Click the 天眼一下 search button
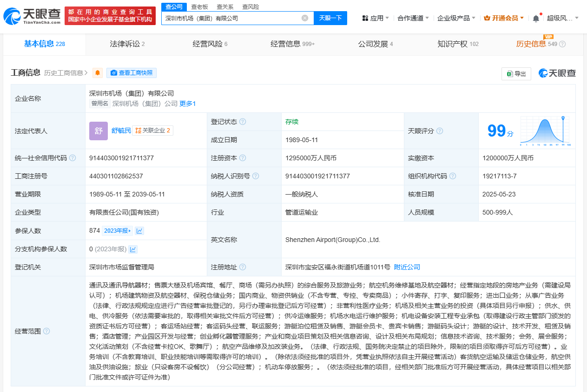This screenshot has width=587, height=392. click(x=330, y=18)
